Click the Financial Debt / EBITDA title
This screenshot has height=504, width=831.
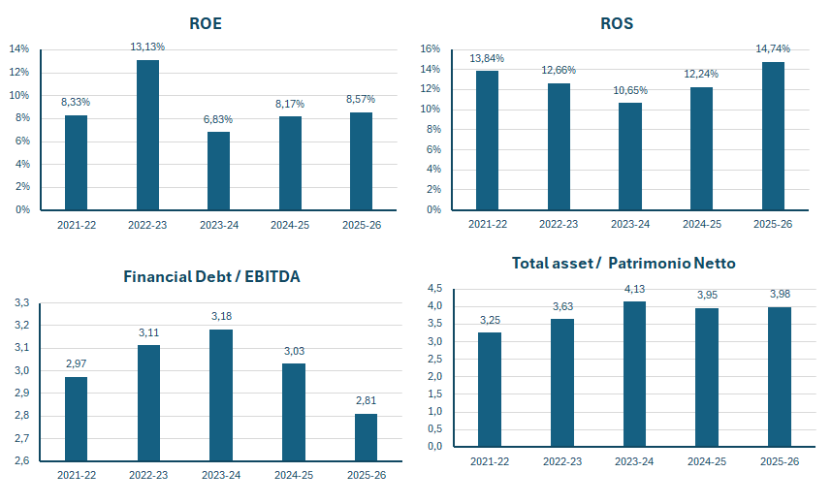211,276
